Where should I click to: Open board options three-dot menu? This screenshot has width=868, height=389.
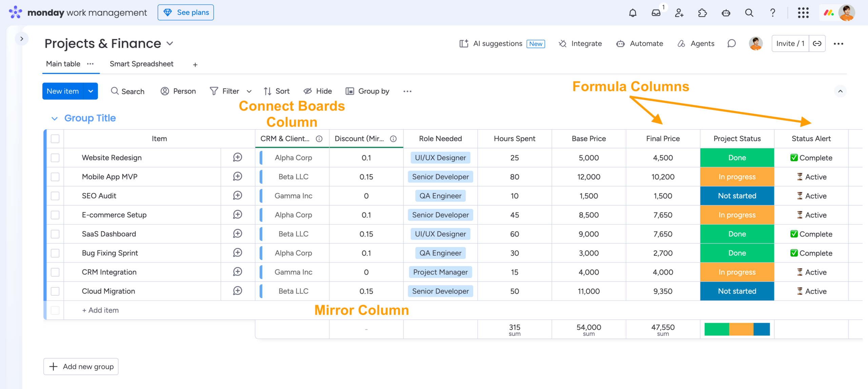[839, 43]
